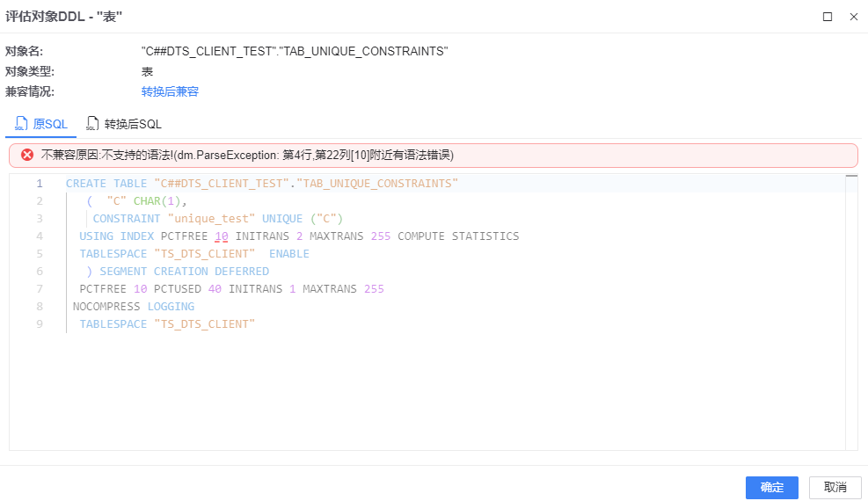Click SEGMENT CREATION DEFERRED on line 6
Image resolution: width=868 pixels, height=501 pixels.
[x=185, y=272]
